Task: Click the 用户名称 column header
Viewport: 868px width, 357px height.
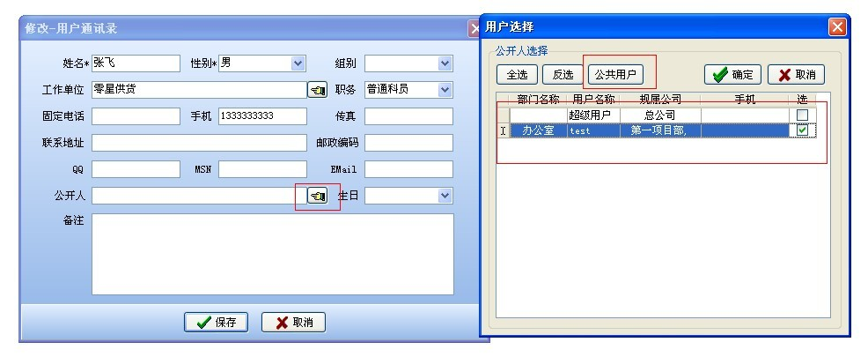Action: tap(593, 100)
